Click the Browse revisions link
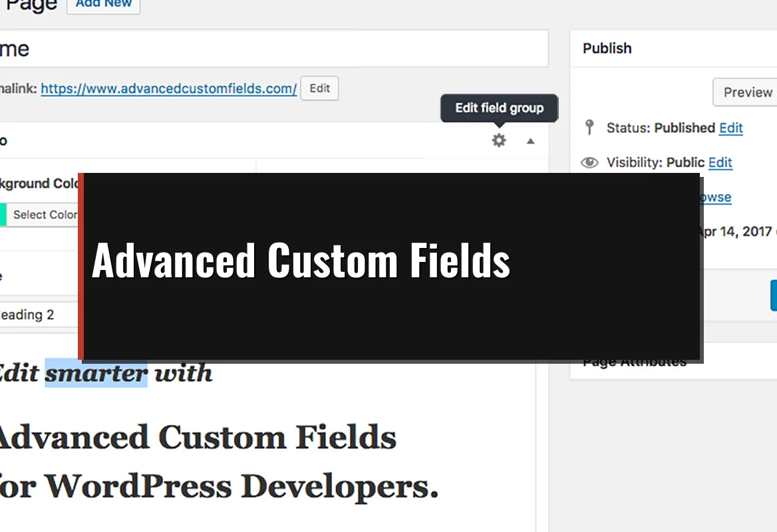This screenshot has height=532, width=777. tap(716, 198)
